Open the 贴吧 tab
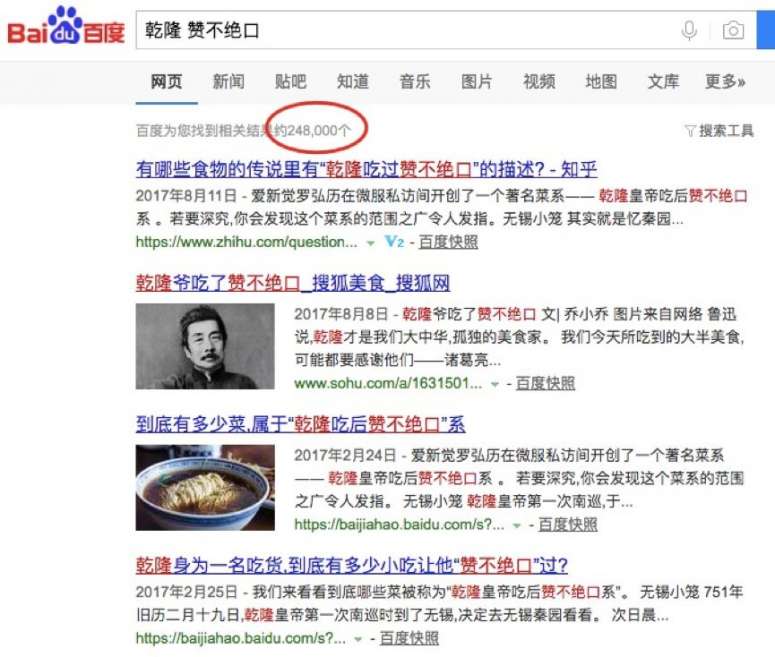This screenshot has width=775, height=657. 291,82
